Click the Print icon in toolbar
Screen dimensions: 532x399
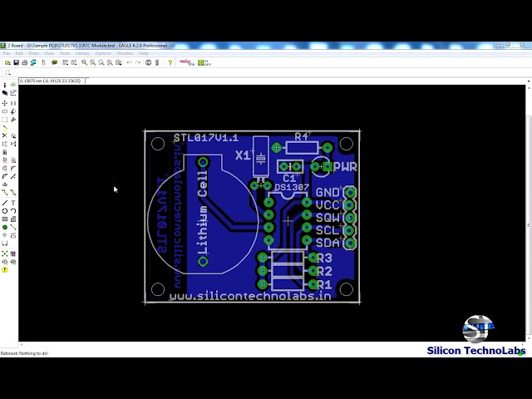24,62
